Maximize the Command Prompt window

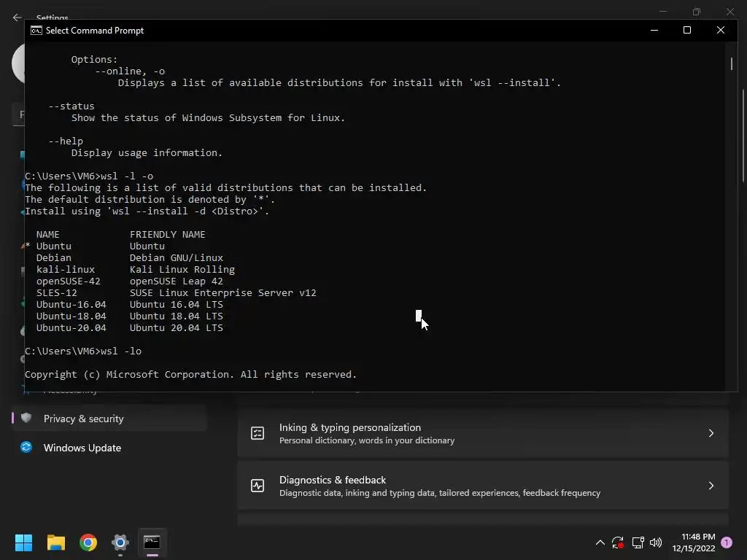(687, 30)
